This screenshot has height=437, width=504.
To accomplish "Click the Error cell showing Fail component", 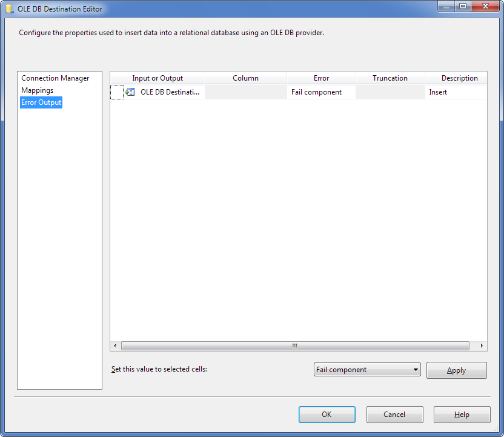I will click(x=321, y=92).
